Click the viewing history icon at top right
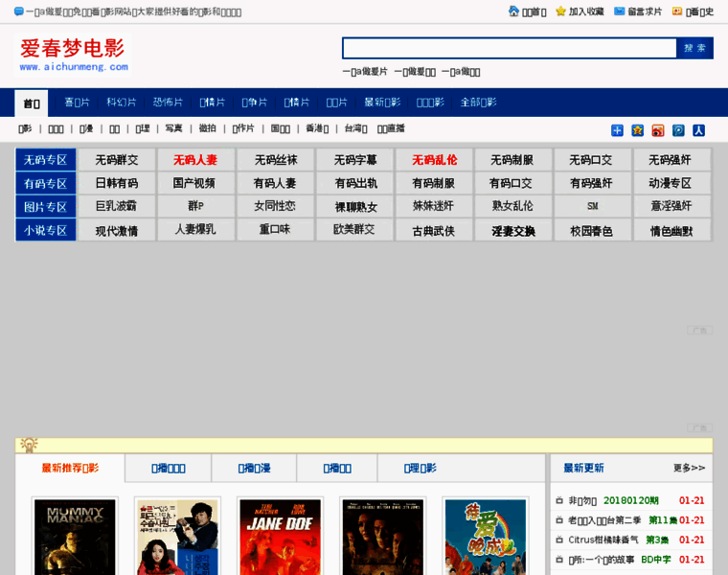The image size is (728, 575). coord(677,11)
